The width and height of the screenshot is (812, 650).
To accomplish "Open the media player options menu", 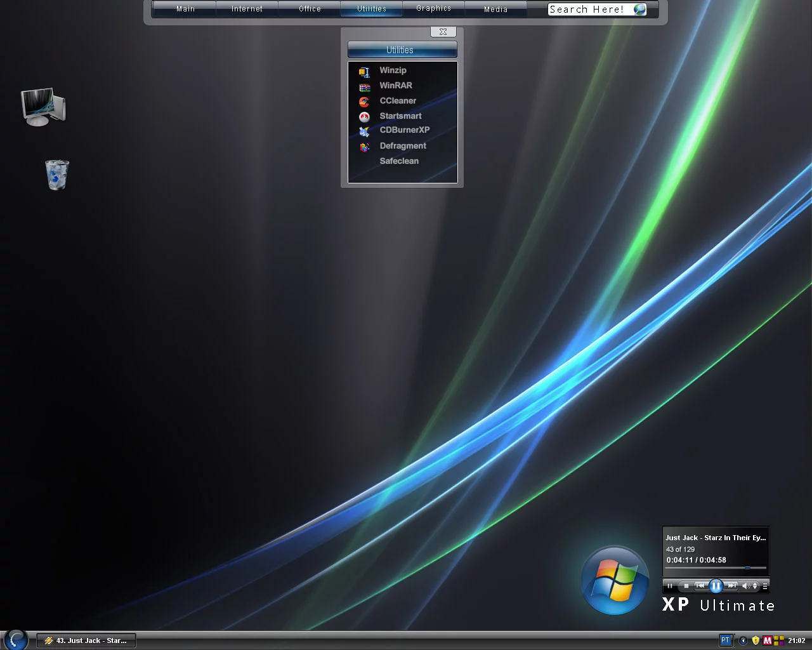I will click(x=765, y=586).
